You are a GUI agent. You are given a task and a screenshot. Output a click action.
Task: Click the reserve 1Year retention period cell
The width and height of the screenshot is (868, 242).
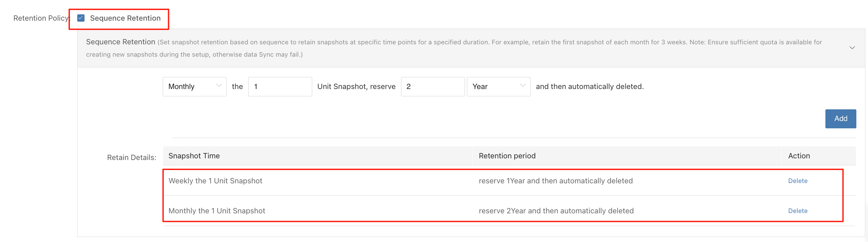click(x=555, y=181)
